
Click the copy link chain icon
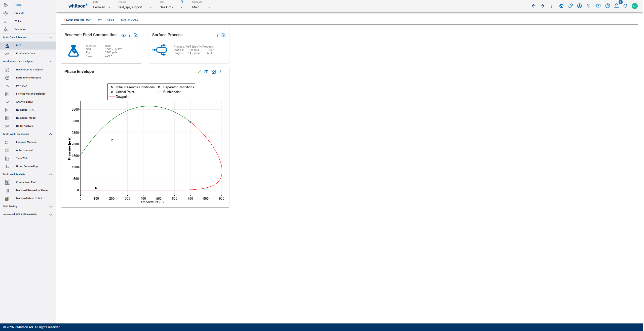[570, 6]
